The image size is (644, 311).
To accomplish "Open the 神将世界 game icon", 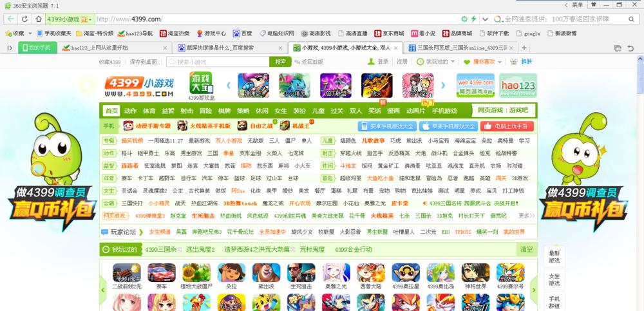I will tap(476, 273).
